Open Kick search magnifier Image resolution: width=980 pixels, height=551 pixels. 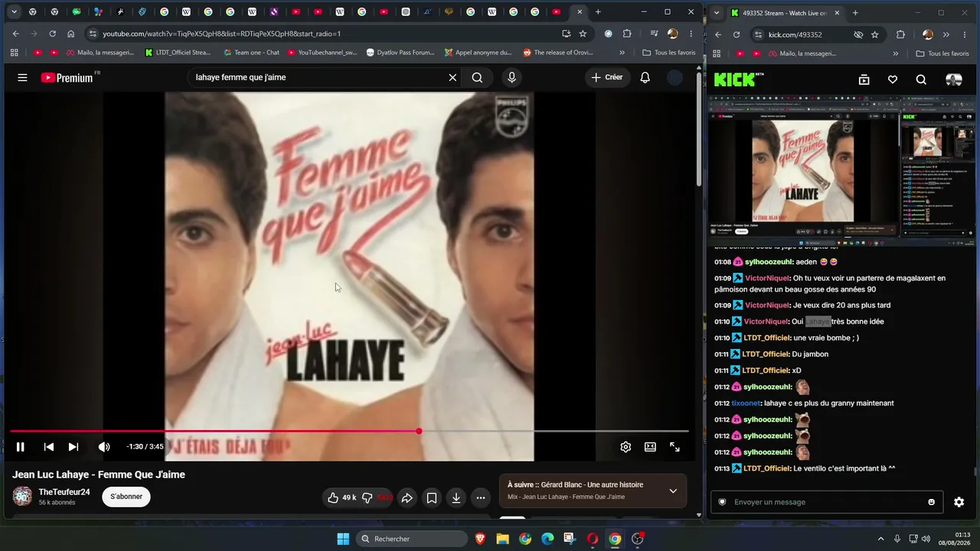pos(921,80)
